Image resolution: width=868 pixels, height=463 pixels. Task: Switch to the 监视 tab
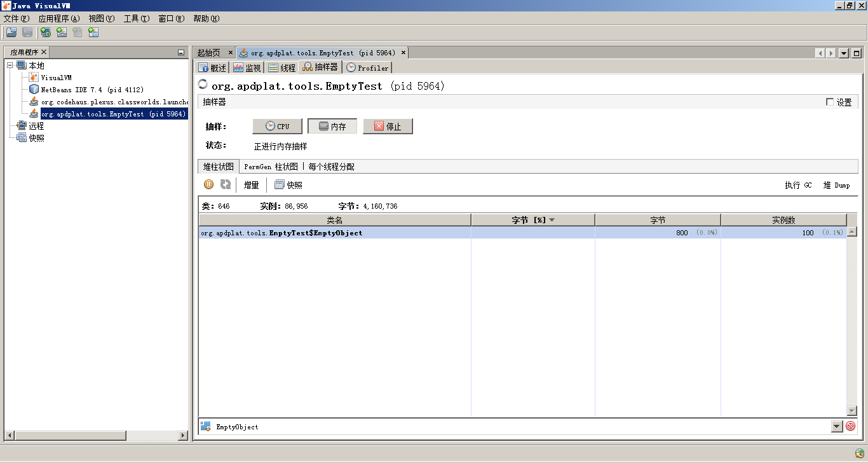[x=247, y=67]
